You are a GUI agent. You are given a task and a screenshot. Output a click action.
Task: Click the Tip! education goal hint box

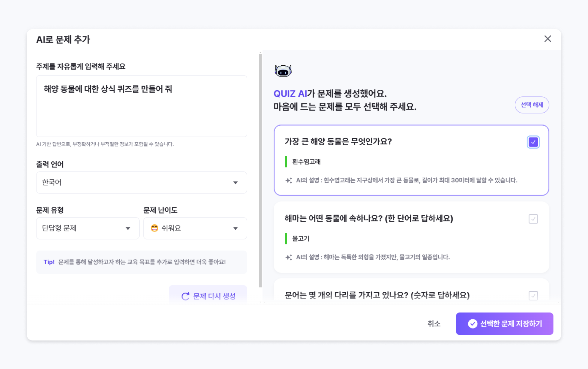[x=141, y=262]
